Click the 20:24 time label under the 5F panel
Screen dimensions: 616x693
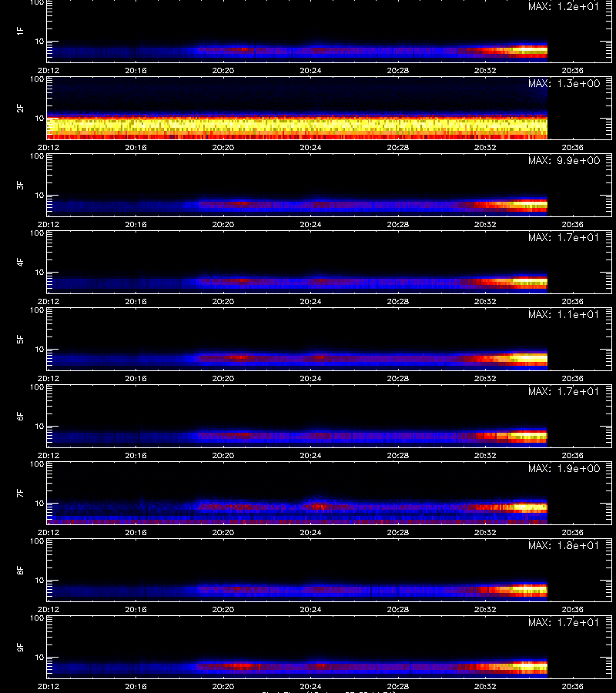[x=310, y=378]
